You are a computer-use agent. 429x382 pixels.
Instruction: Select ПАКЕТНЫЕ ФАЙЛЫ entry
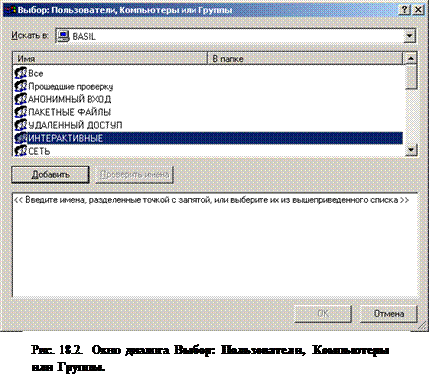click(x=208, y=112)
